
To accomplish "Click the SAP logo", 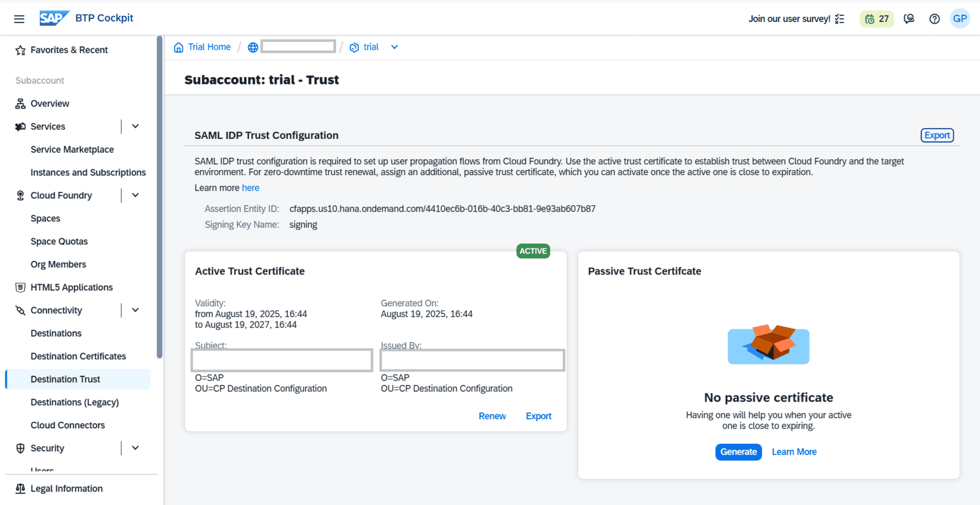I will click(54, 18).
